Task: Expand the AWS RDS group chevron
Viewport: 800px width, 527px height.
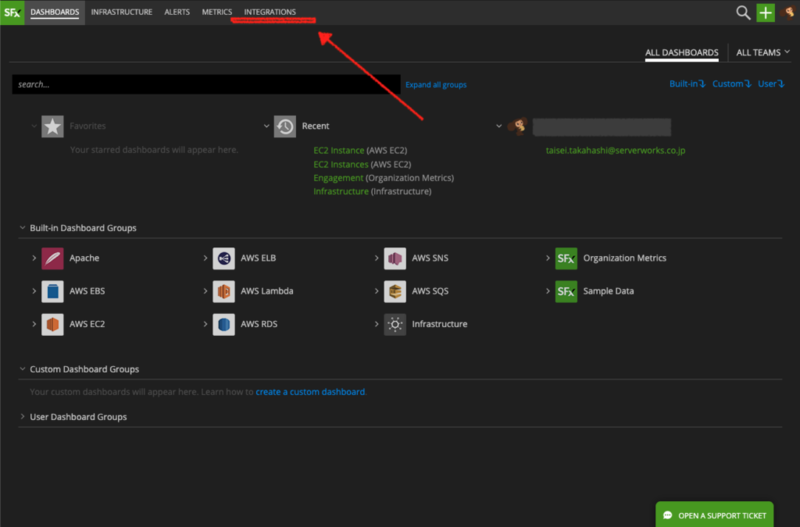Action: (x=205, y=324)
